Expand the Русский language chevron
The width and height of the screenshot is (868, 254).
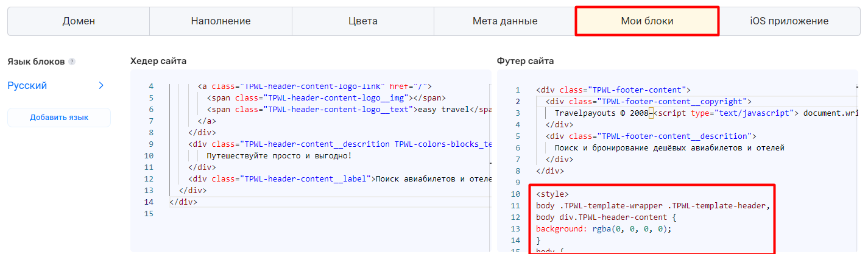[101, 86]
